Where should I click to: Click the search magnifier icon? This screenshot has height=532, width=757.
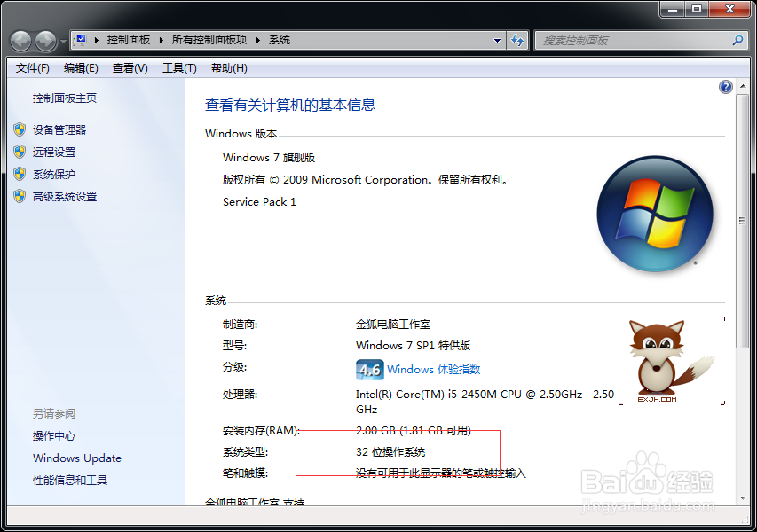tap(737, 41)
